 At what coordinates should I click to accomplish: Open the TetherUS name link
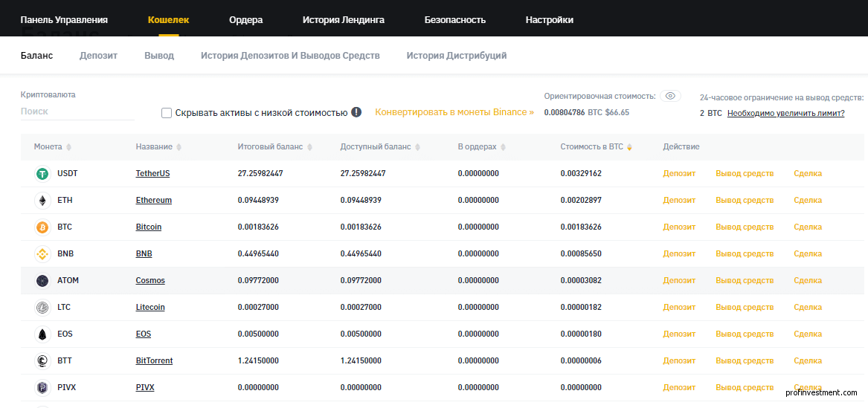tap(152, 173)
